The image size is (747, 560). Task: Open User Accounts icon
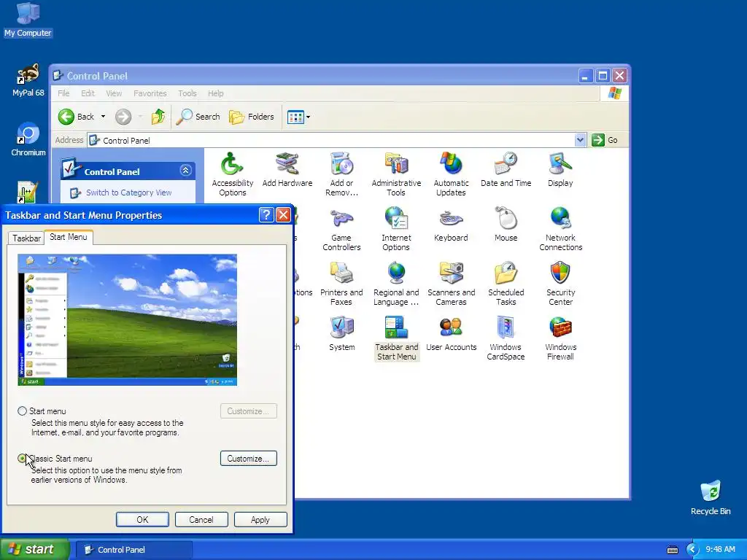click(x=451, y=334)
